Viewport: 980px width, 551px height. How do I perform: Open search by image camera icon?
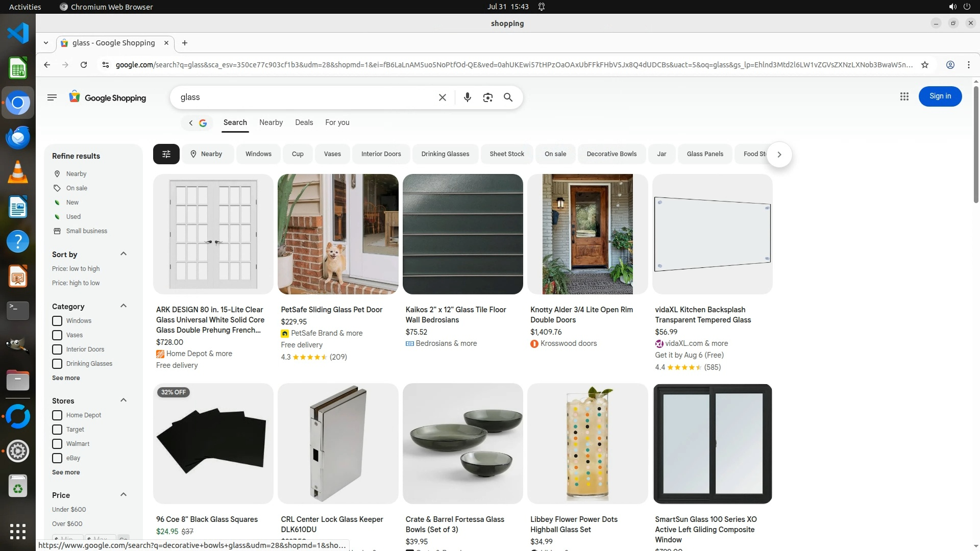coord(487,97)
